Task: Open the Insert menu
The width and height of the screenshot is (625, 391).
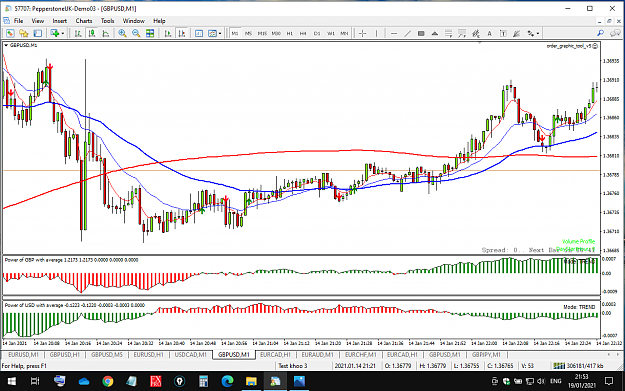Action: [60, 21]
